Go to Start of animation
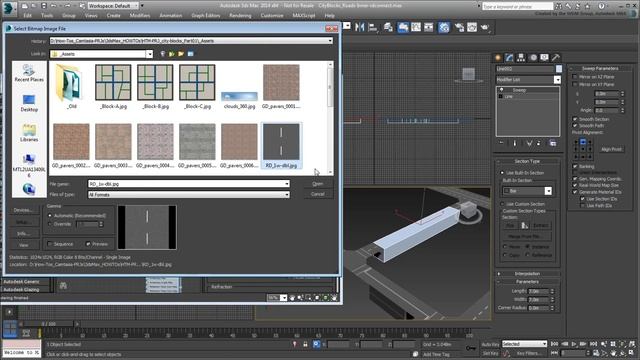640x360 pixels. coord(554,344)
